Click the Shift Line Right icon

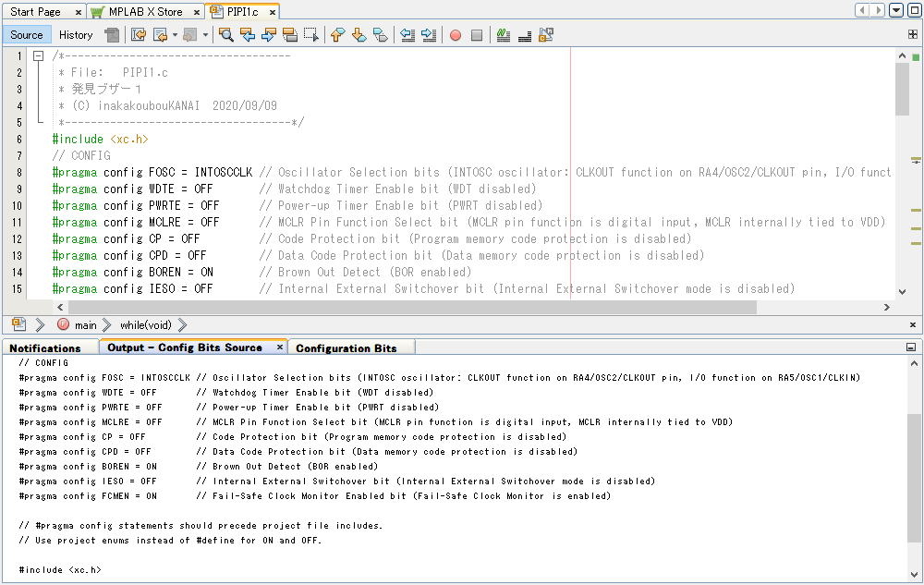pos(429,35)
